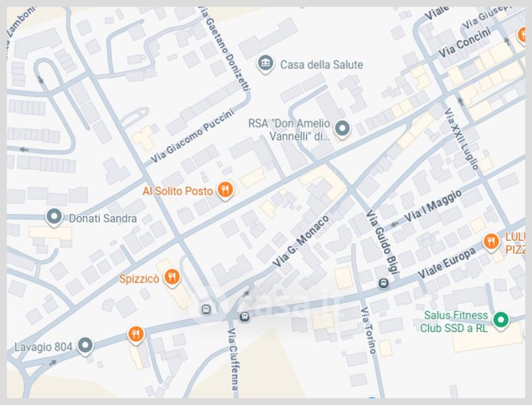
Task: Click the Via Giacomo Puccini street label
Action: (192, 136)
